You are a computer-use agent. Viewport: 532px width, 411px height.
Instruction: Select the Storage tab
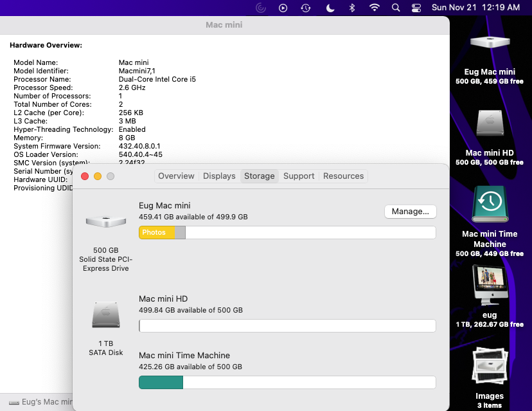click(259, 176)
